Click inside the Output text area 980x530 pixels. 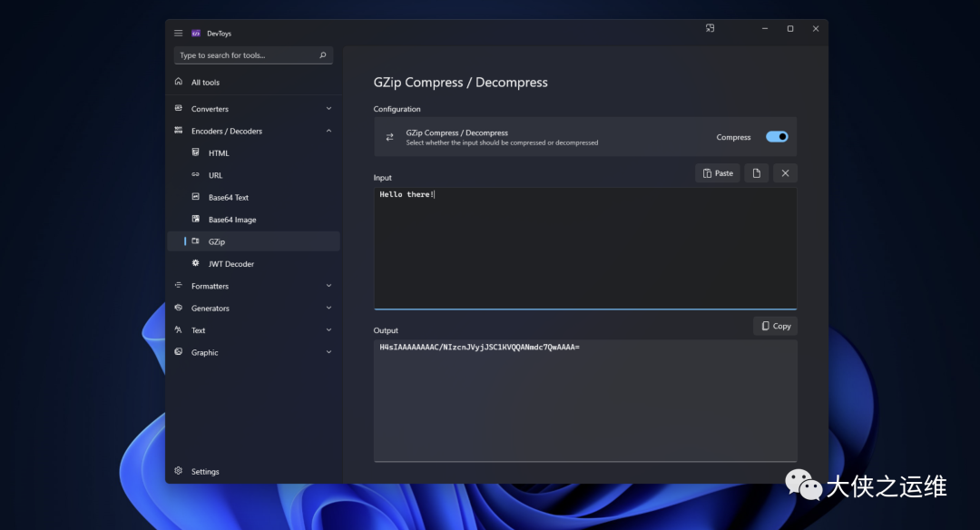585,400
